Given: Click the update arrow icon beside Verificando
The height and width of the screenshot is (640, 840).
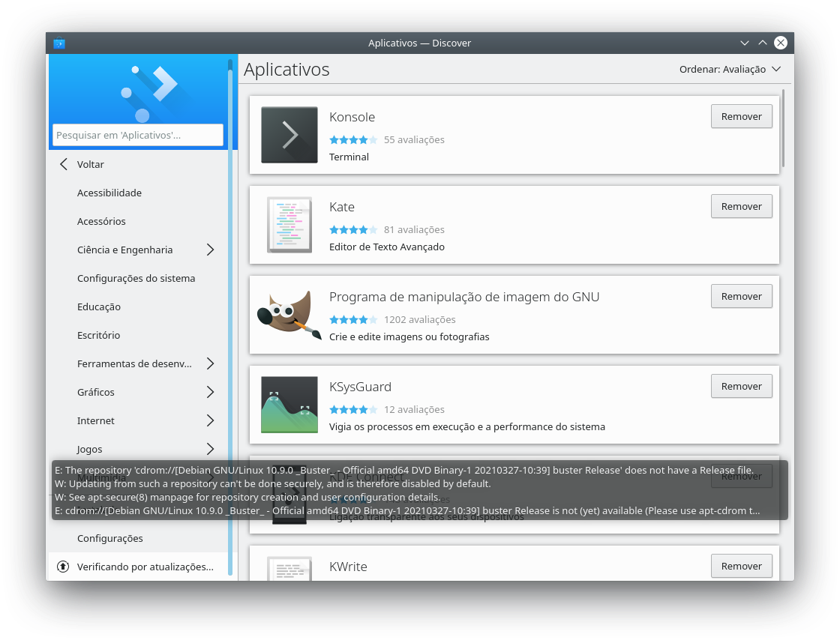Looking at the screenshot, I should coord(63,567).
